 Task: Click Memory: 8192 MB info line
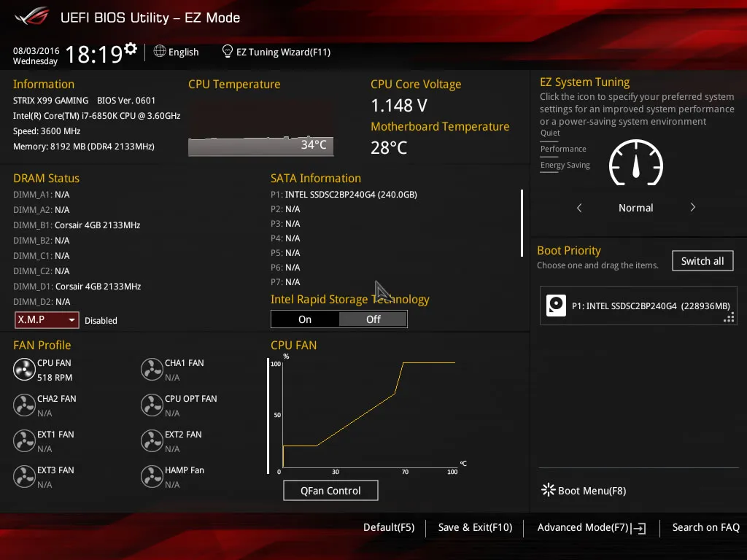(x=84, y=146)
